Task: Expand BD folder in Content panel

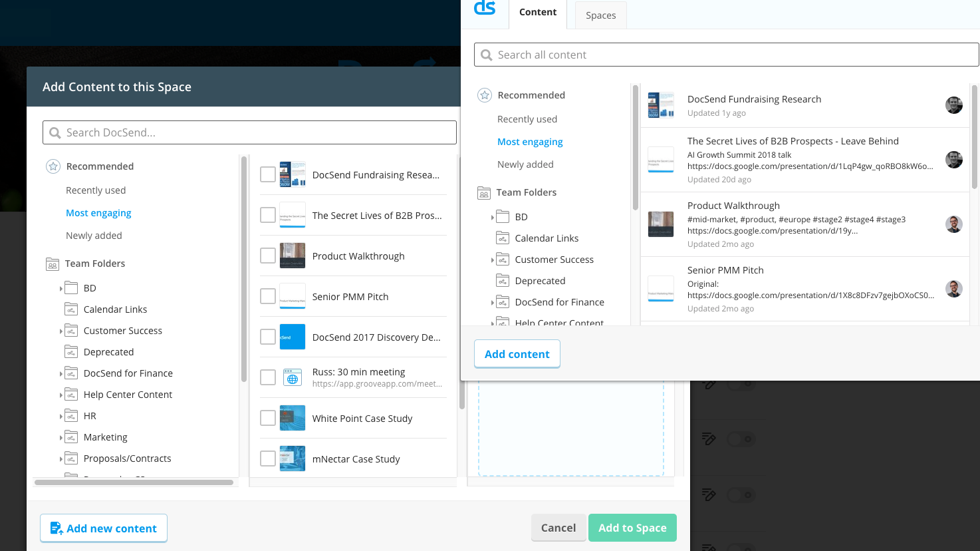Action: pyautogui.click(x=492, y=218)
